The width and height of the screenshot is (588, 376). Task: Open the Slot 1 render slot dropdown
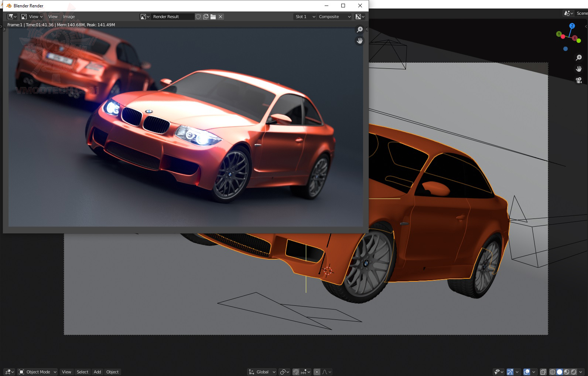(305, 17)
